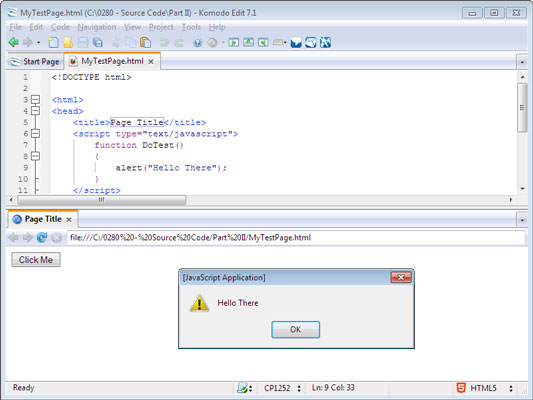Click the alert("Hello There") code line
This screenshot has width=533, height=400.
171,168
